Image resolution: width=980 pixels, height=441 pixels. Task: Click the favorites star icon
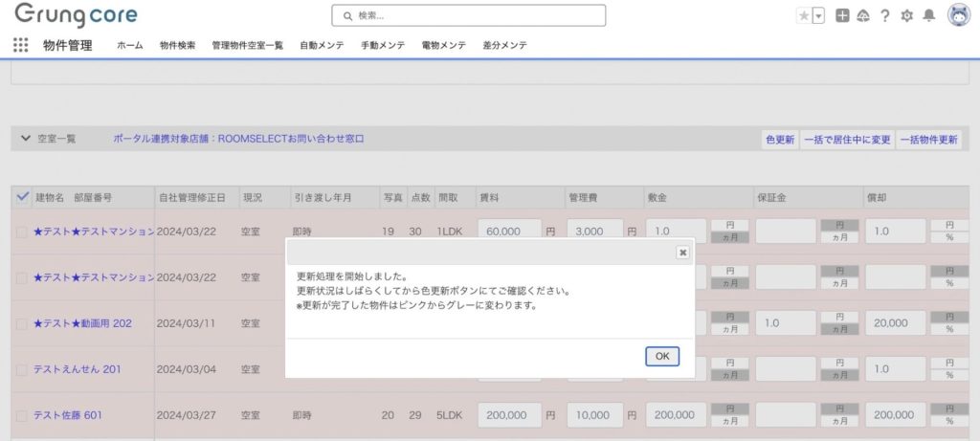803,15
